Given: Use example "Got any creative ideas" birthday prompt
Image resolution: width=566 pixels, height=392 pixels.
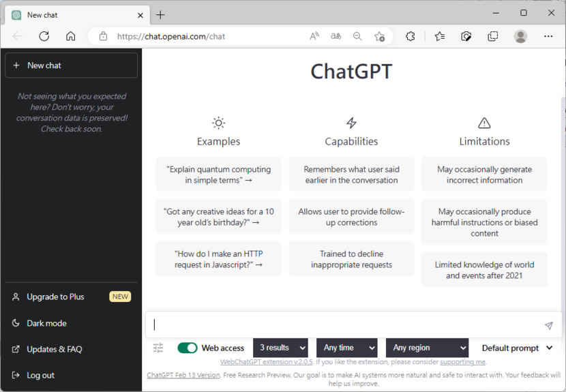Looking at the screenshot, I should (218, 217).
